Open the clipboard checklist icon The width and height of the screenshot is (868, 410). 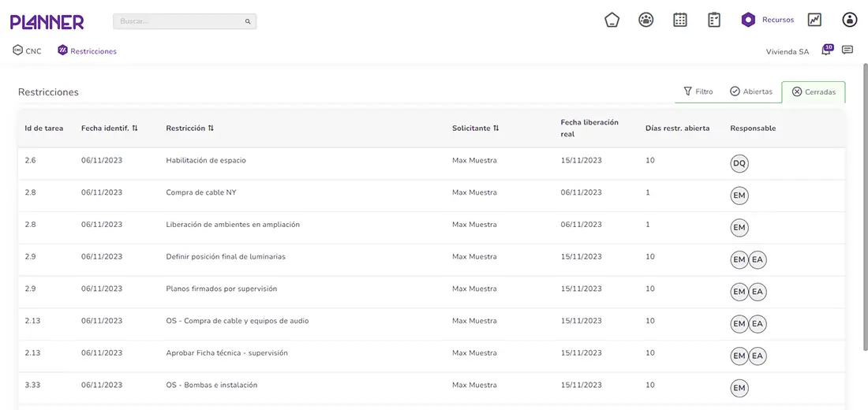point(714,20)
